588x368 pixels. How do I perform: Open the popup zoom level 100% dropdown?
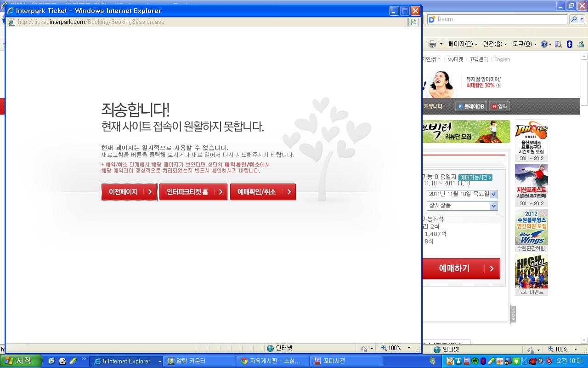[409, 348]
